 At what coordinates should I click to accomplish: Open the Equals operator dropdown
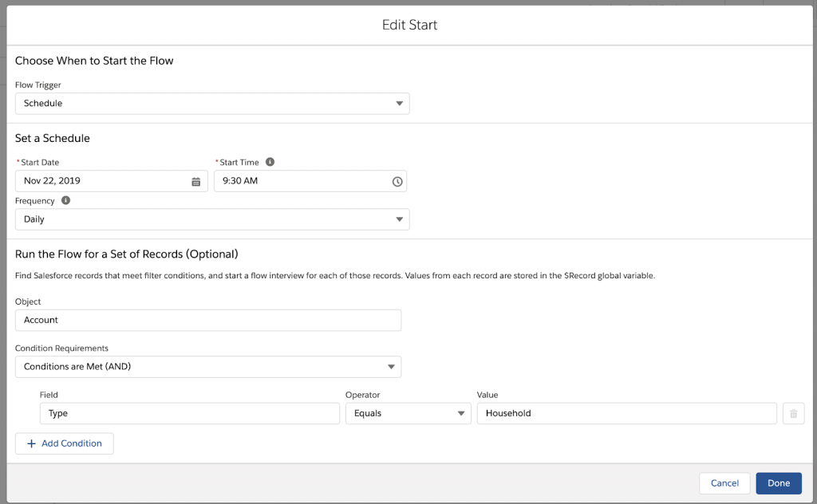[x=408, y=413]
